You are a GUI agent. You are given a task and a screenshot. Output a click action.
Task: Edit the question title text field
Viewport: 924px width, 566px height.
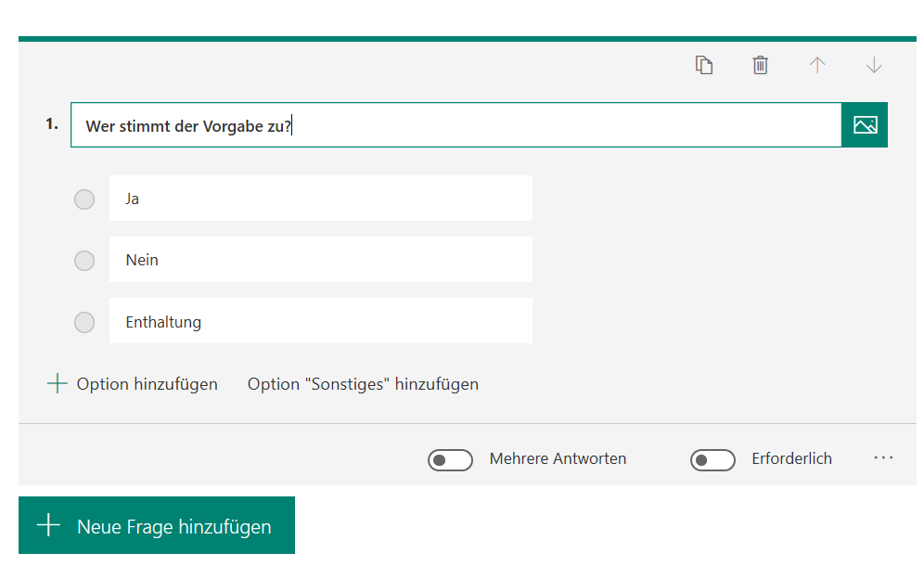click(x=456, y=125)
